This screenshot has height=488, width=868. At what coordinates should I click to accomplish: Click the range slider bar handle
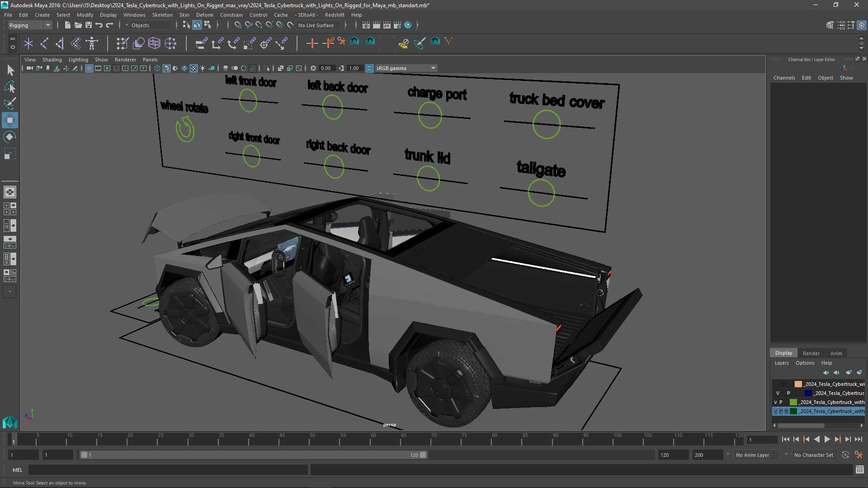[253, 455]
